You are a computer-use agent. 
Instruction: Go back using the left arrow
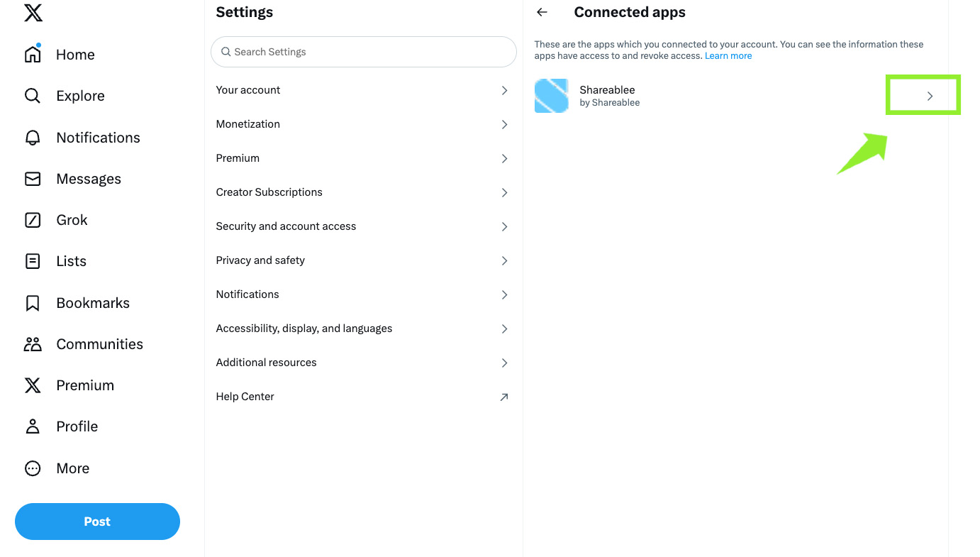point(542,12)
